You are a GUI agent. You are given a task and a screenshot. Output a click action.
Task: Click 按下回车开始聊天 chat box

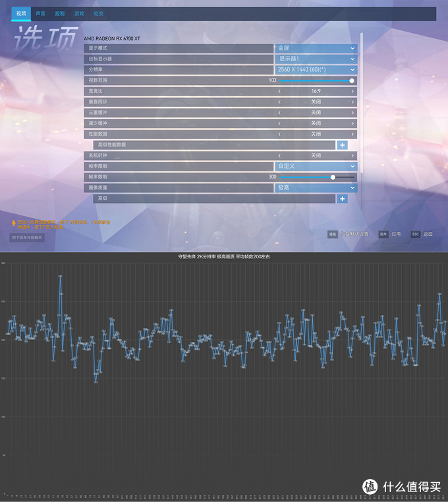[27, 238]
